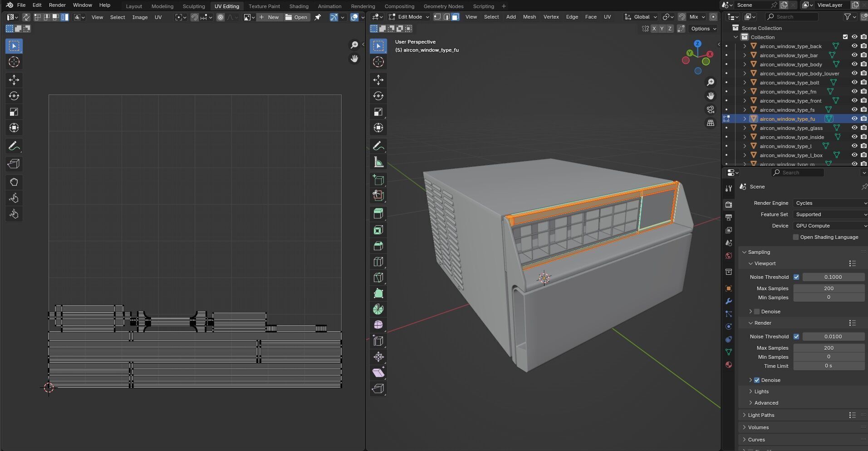The image size is (868, 451).
Task: Open the Output properties tab
Action: pyautogui.click(x=729, y=218)
